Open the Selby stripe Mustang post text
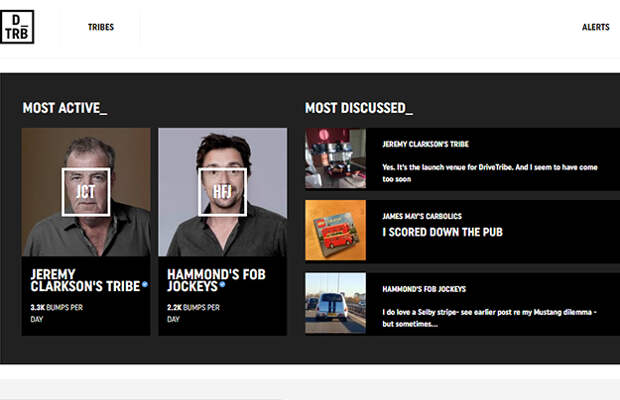 489,318
